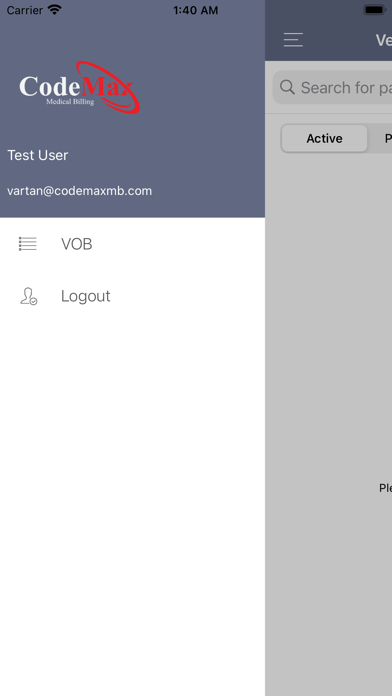This screenshot has width=392, height=696.
Task: Click the Test User name label
Action: click(38, 155)
